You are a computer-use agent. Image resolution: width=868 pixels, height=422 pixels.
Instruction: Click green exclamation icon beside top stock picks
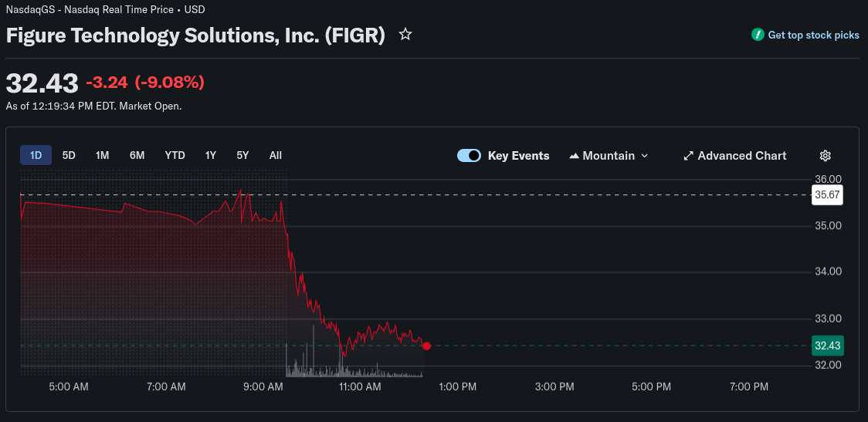pyautogui.click(x=758, y=35)
